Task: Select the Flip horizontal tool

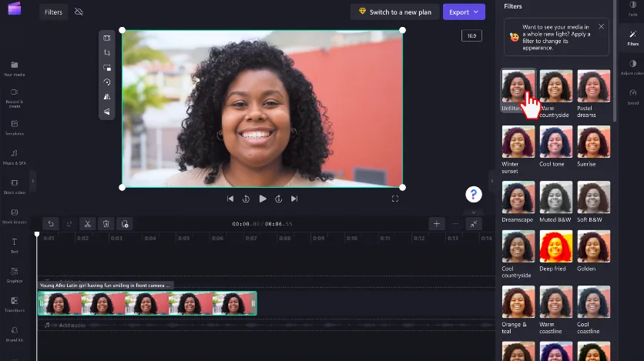Action: point(107,97)
